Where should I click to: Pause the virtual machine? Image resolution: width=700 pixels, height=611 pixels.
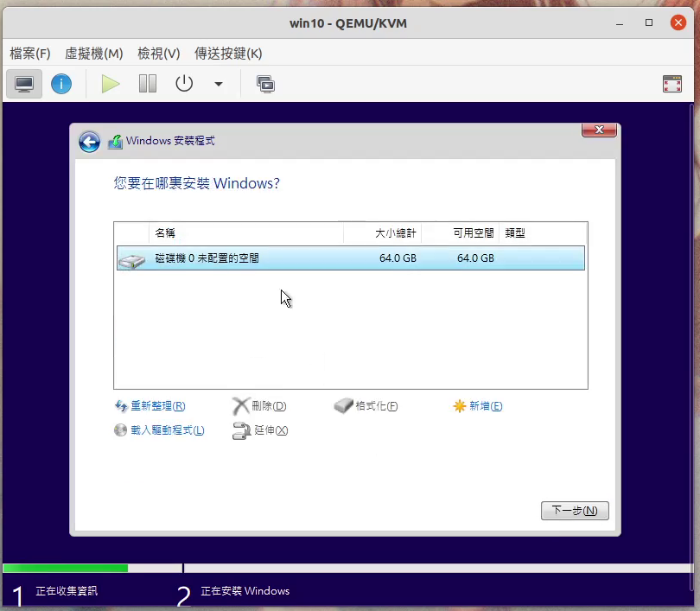(x=148, y=84)
